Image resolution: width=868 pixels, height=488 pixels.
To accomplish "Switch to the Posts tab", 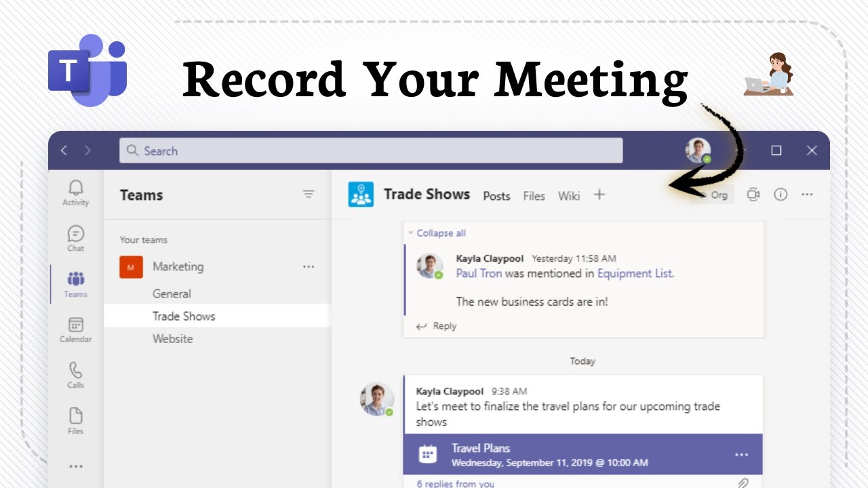I will point(496,196).
